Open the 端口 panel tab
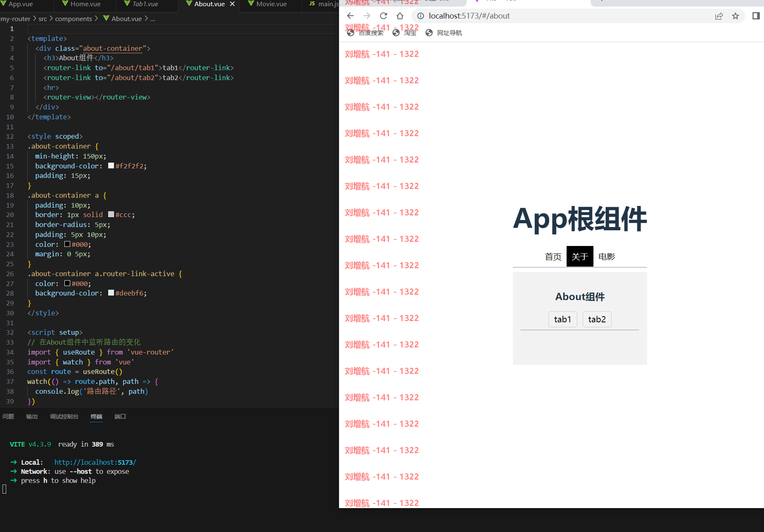Screen dimensions: 764x532 pos(120,416)
